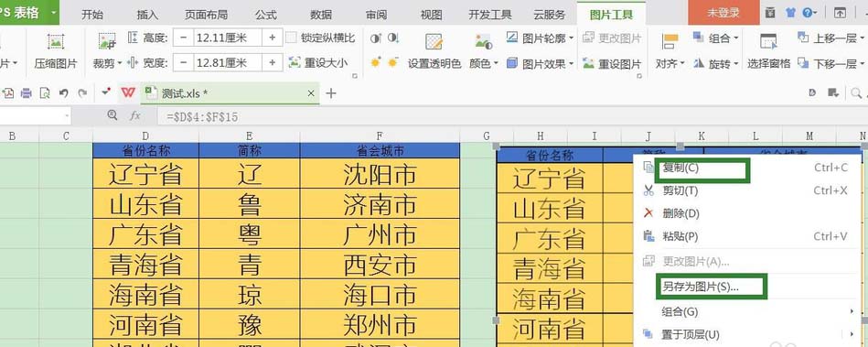The height and width of the screenshot is (347, 868).
Task: Switch to the 公式 ribbon tab
Action: tap(266, 15)
